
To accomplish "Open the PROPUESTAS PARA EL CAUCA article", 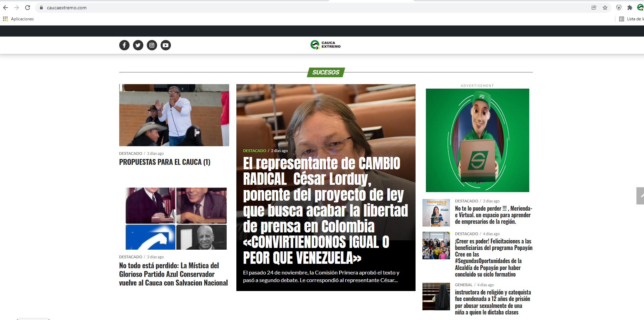I will pyautogui.click(x=165, y=162).
